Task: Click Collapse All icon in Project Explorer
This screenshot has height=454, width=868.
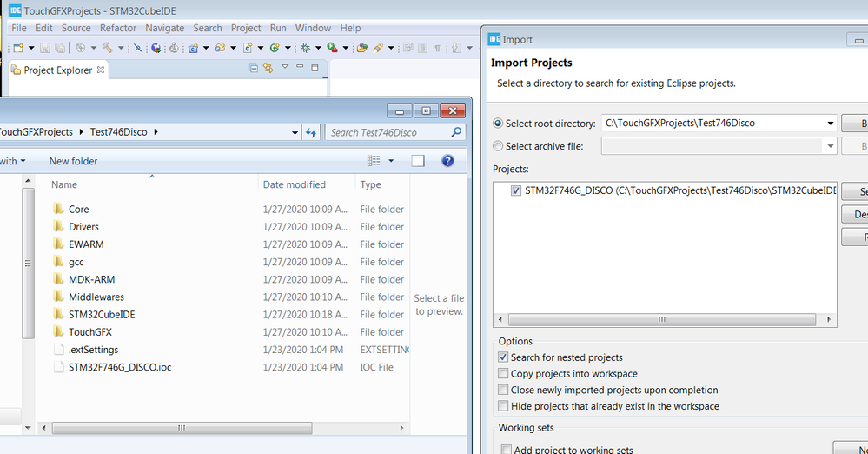Action: (x=254, y=68)
